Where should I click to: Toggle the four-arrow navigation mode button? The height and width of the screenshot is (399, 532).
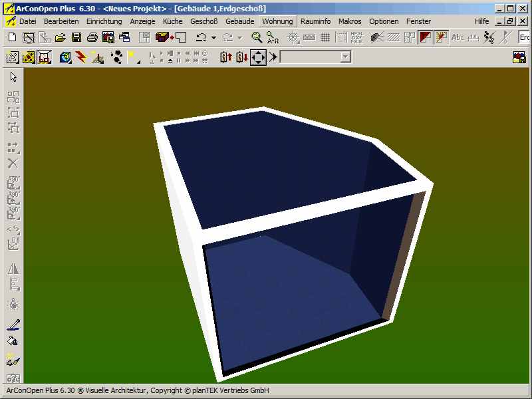pyautogui.click(x=258, y=57)
